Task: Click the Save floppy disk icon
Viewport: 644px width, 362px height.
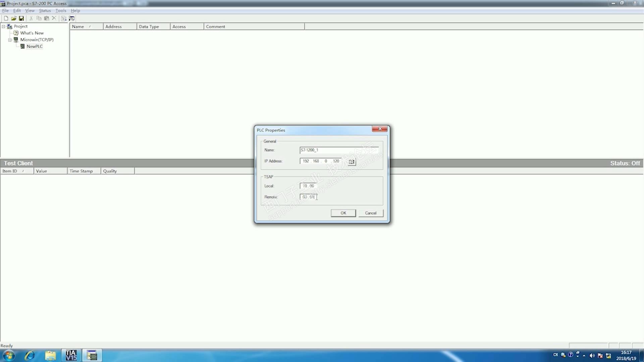Action: tap(21, 18)
